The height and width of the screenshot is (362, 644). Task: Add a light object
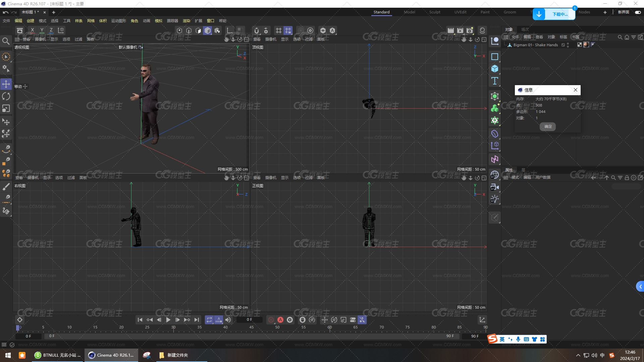coord(495,199)
